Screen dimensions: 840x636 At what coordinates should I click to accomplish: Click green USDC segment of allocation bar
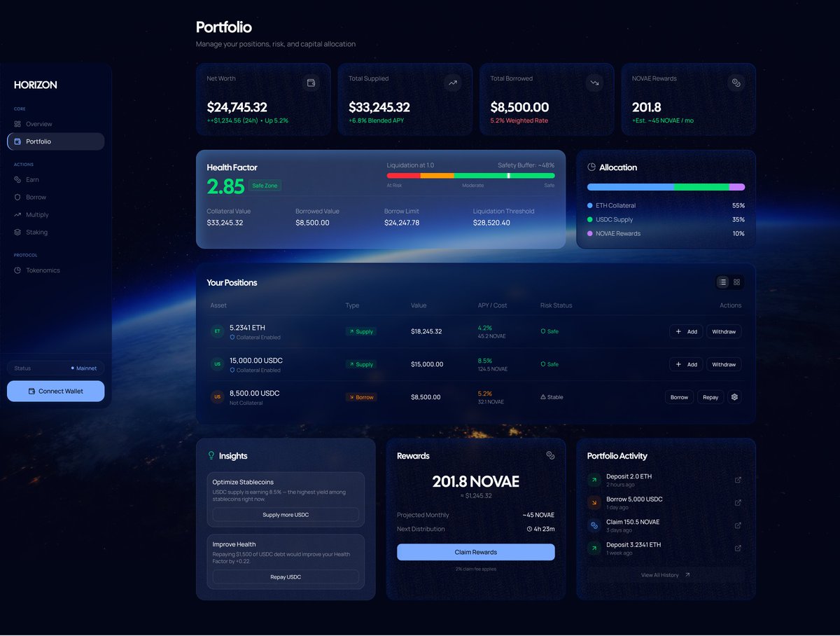coord(701,187)
